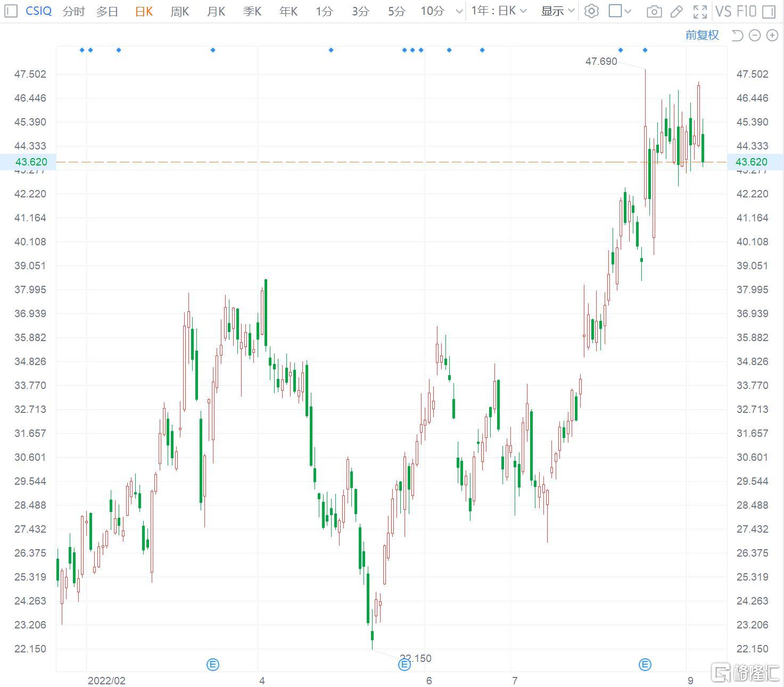The width and height of the screenshot is (784, 687).
Task: Expand the 显示 display dropdown
Action: point(558,11)
